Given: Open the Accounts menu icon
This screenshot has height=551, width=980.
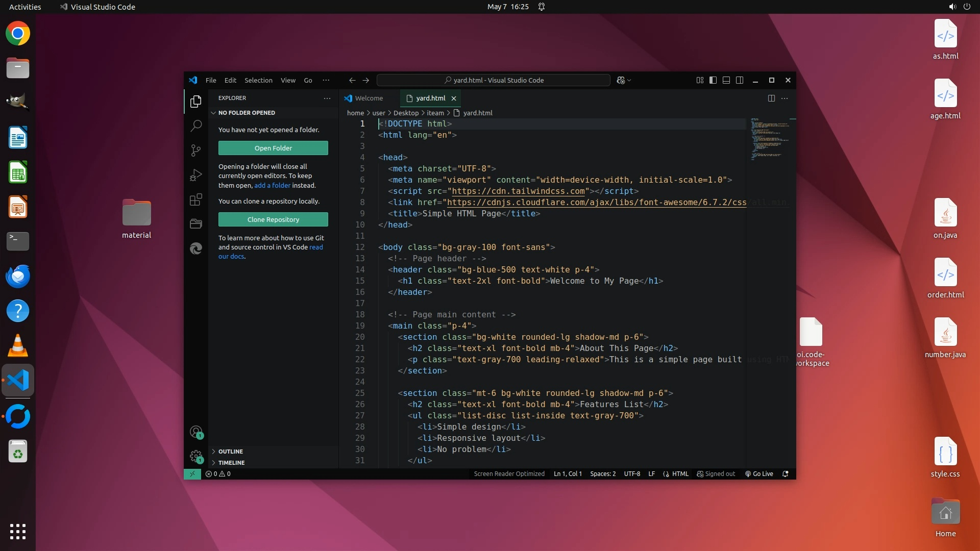Looking at the screenshot, I should 196,432.
